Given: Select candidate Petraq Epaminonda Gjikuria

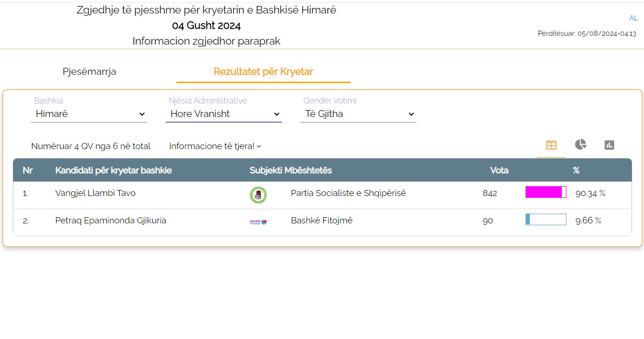Looking at the screenshot, I should [x=111, y=221].
